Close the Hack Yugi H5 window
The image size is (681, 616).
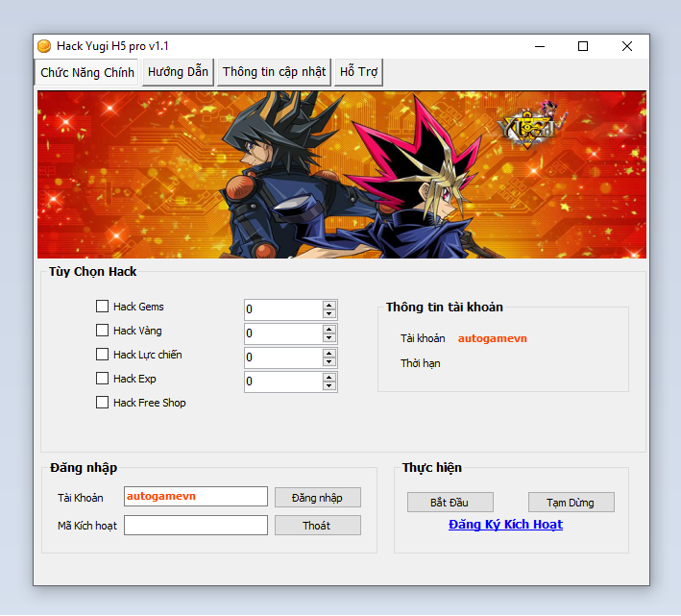coord(626,46)
